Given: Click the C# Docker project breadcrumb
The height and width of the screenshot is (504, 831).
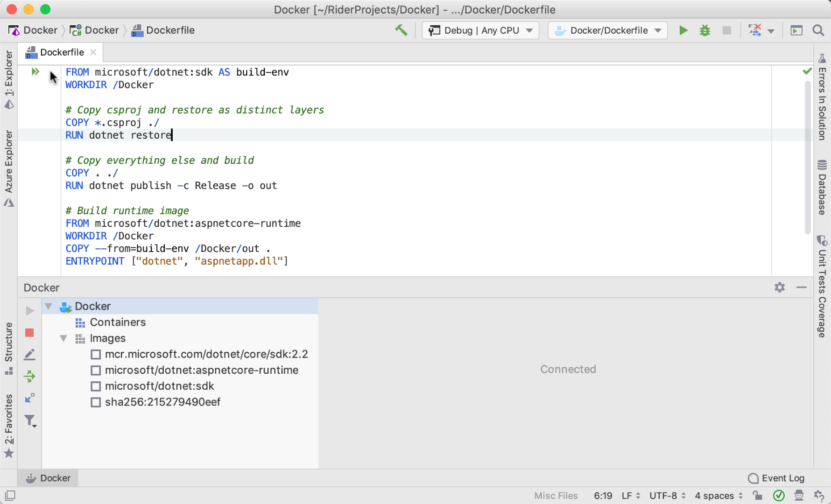Looking at the screenshot, I should point(94,30).
